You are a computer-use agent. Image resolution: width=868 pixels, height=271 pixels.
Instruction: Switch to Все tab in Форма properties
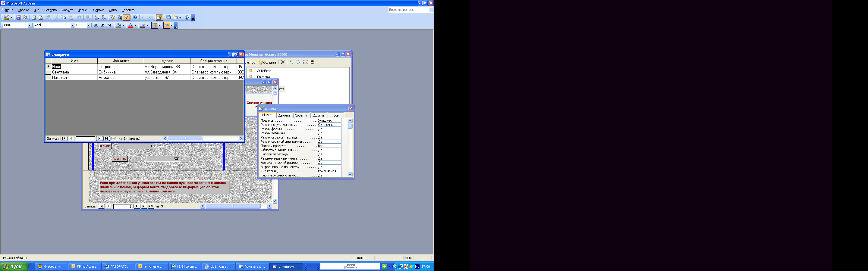tap(336, 115)
